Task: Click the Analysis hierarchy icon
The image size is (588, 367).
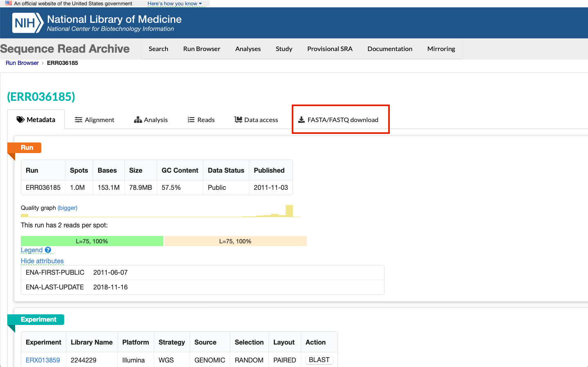Action: pyautogui.click(x=138, y=120)
